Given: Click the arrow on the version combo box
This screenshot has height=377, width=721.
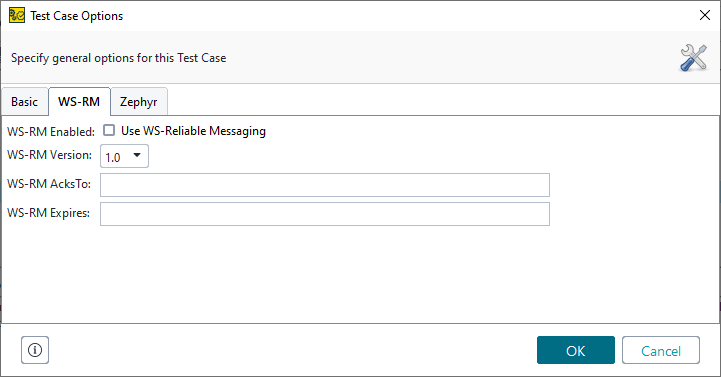Looking at the screenshot, I should click(137, 155).
